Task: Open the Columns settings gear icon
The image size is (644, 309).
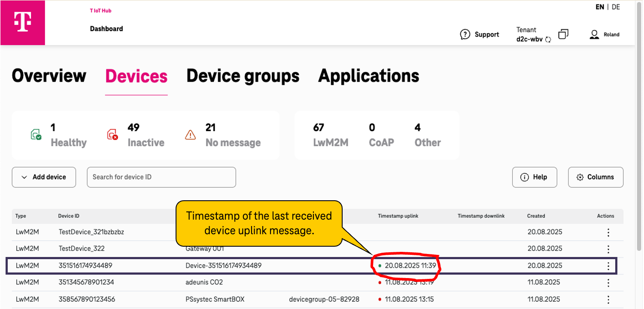Action: pos(580,177)
